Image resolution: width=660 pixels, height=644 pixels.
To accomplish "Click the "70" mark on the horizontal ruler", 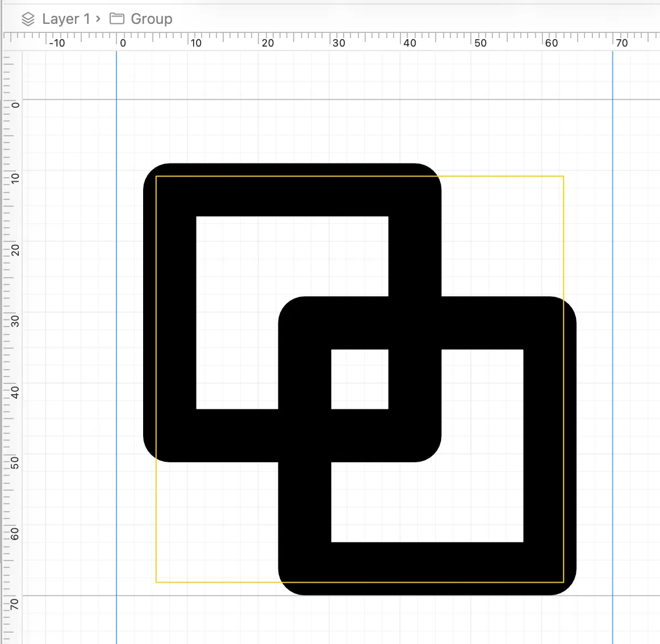I will coord(622,43).
